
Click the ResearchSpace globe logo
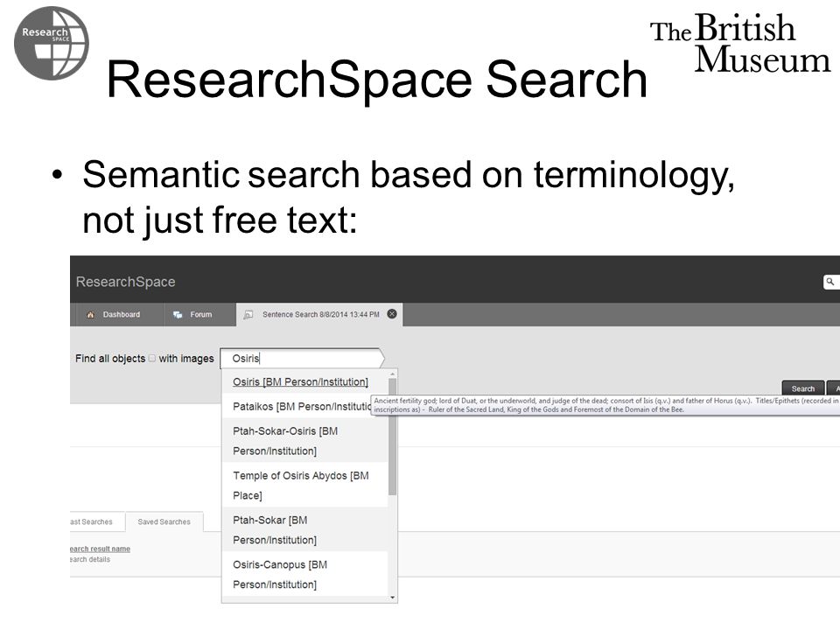tap(51, 43)
